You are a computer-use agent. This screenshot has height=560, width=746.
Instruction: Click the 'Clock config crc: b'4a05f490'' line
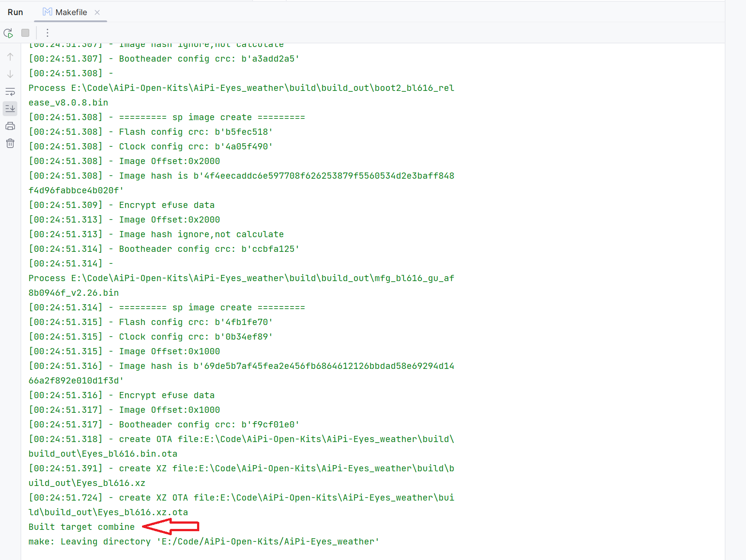click(x=151, y=146)
